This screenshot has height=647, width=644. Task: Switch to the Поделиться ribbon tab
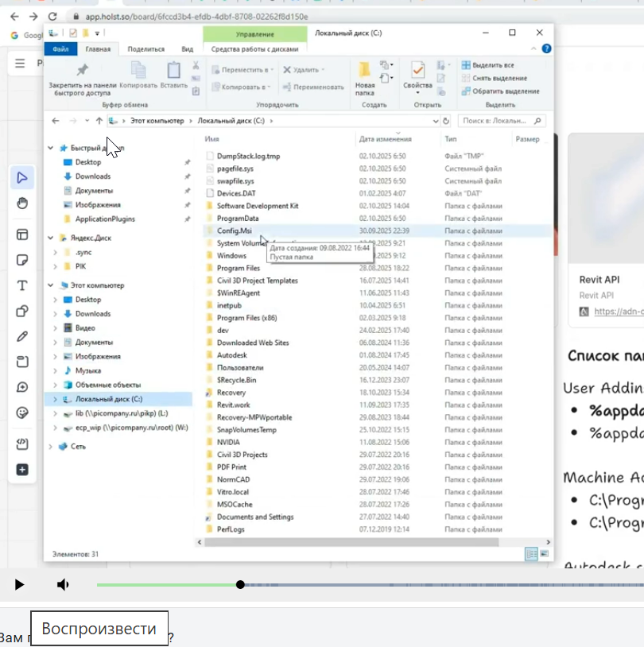click(146, 49)
